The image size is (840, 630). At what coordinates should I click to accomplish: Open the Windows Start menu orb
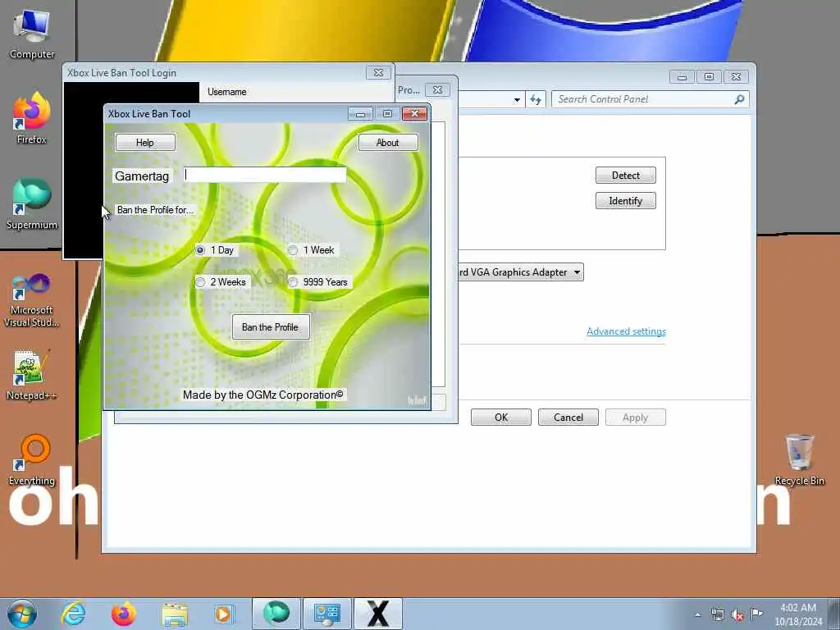(x=22, y=614)
